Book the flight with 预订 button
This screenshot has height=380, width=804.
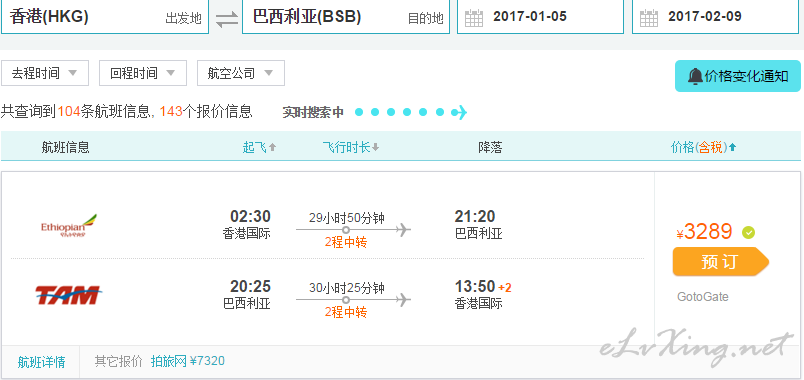pos(720,262)
